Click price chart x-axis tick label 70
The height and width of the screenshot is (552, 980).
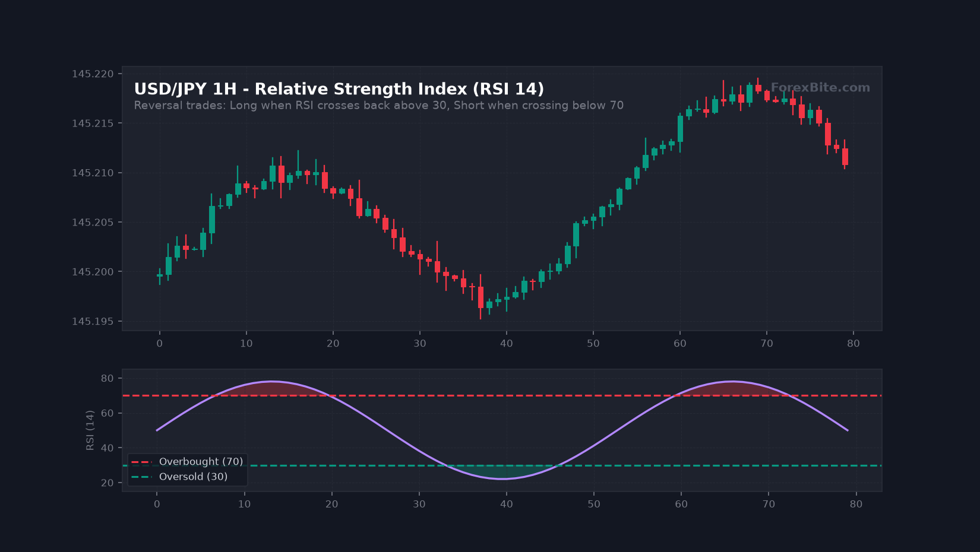767,344
